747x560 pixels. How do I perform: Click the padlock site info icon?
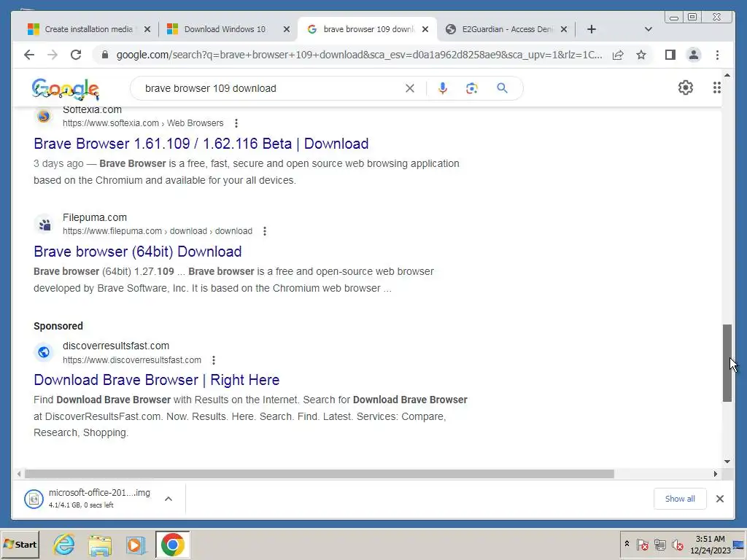[x=105, y=55]
